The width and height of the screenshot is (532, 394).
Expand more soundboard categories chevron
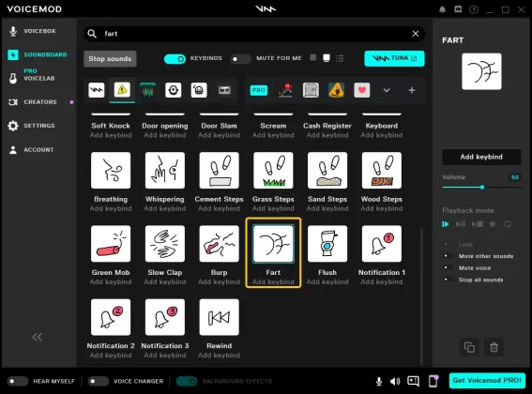click(x=387, y=90)
